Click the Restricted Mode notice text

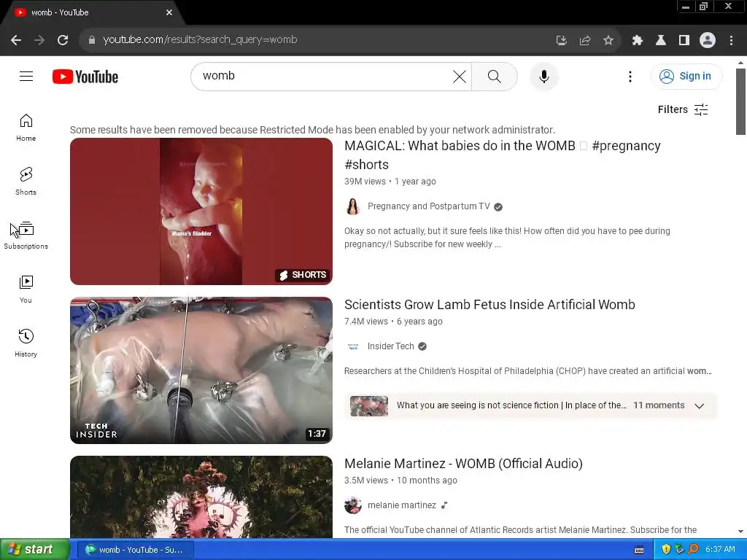(x=312, y=130)
